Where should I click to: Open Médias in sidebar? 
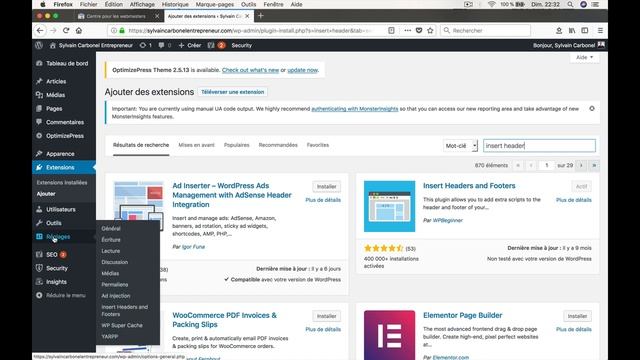tap(64, 95)
